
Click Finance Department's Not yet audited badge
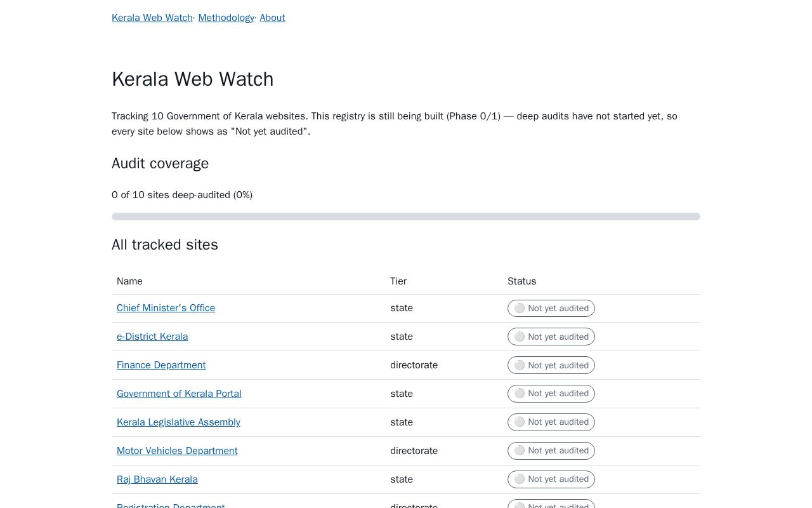click(x=551, y=365)
